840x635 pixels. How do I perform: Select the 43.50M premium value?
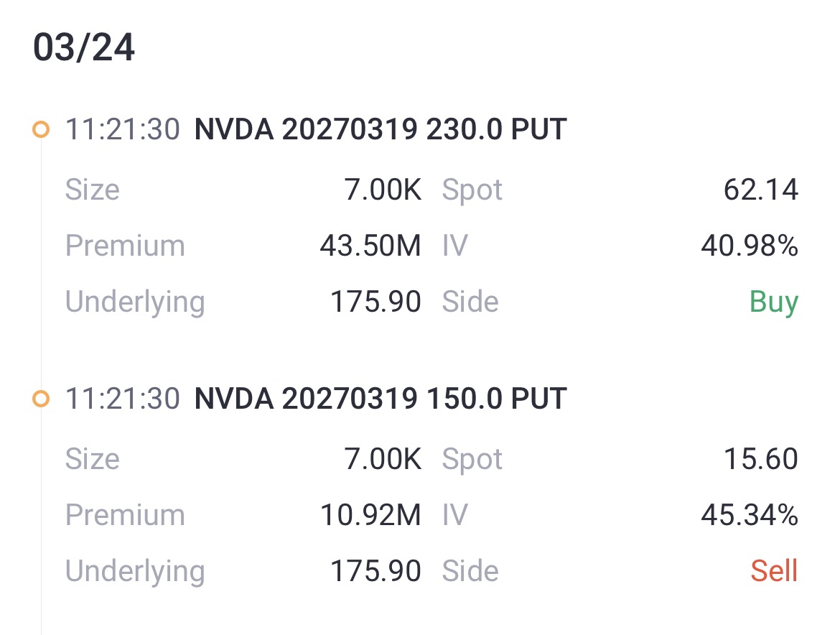tap(370, 246)
